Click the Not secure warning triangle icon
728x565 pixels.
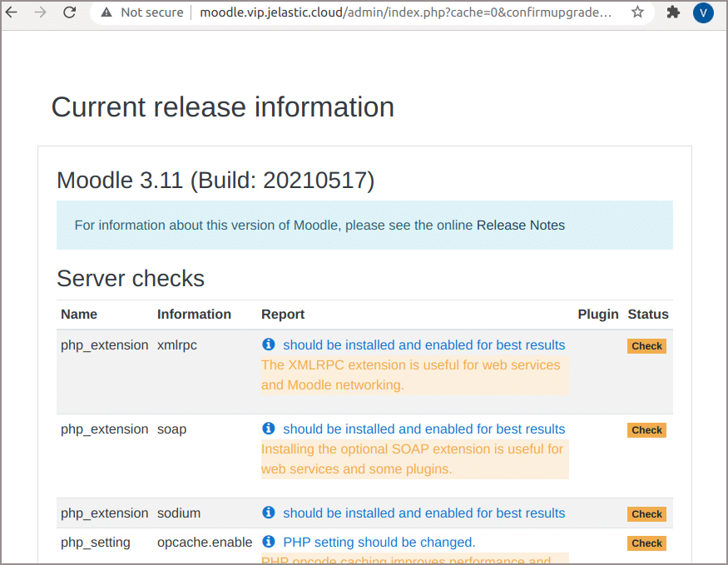[x=106, y=12]
